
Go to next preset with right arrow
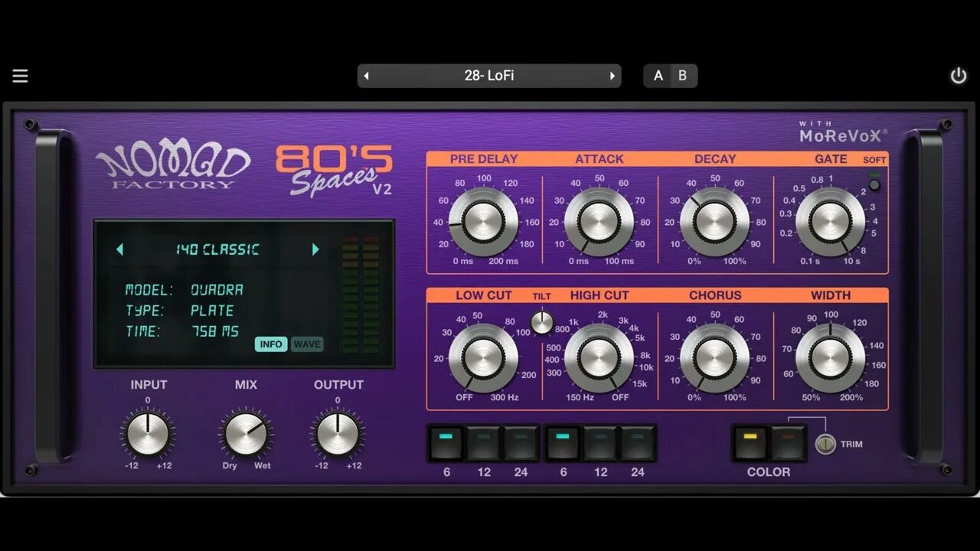pyautogui.click(x=612, y=76)
